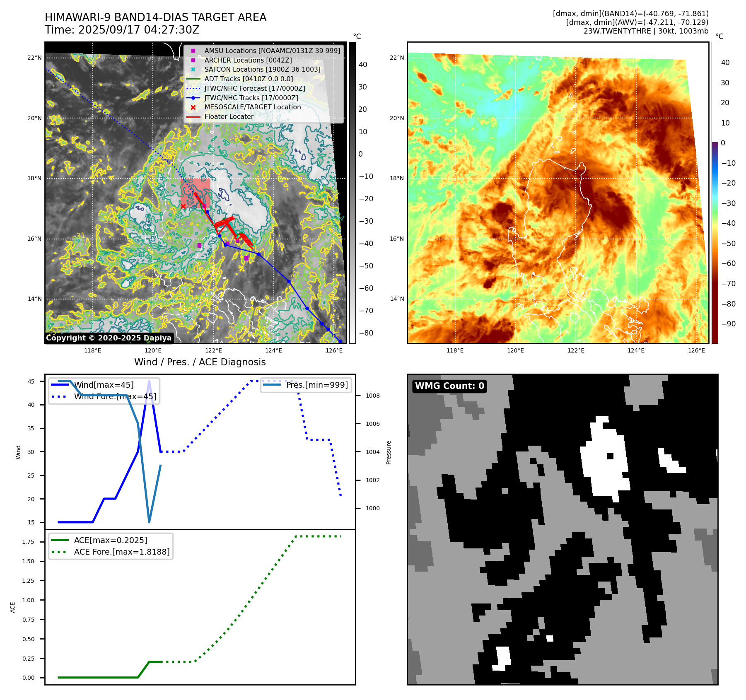Click the JTWC track dot near 124.5°E 14.6°N
This screenshot has width=746, height=700.
point(289,282)
